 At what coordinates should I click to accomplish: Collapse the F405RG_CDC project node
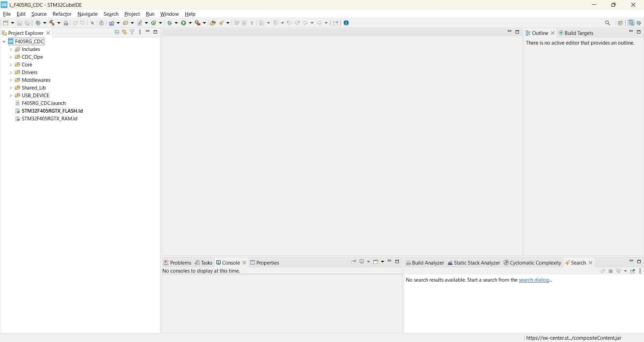pos(4,42)
